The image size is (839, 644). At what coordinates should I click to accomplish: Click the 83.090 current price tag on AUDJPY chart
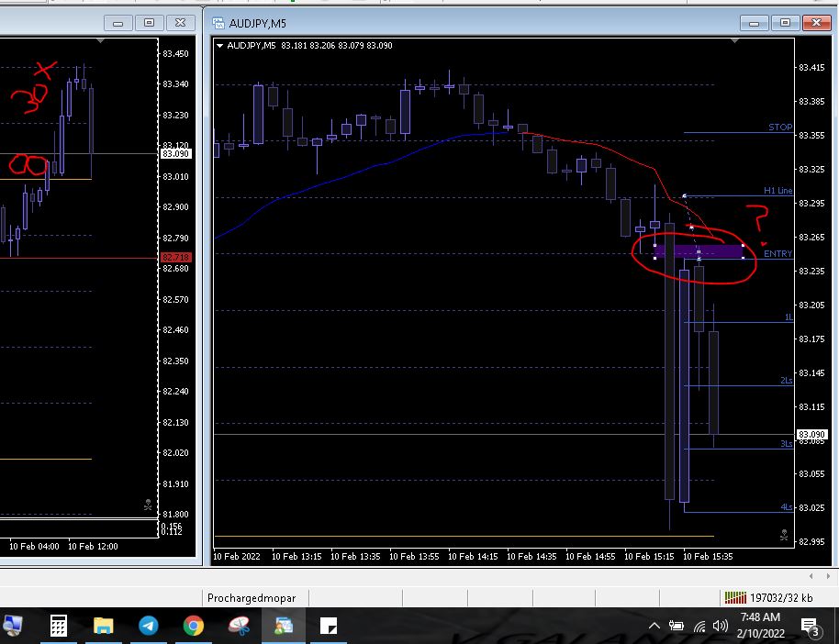pyautogui.click(x=811, y=434)
